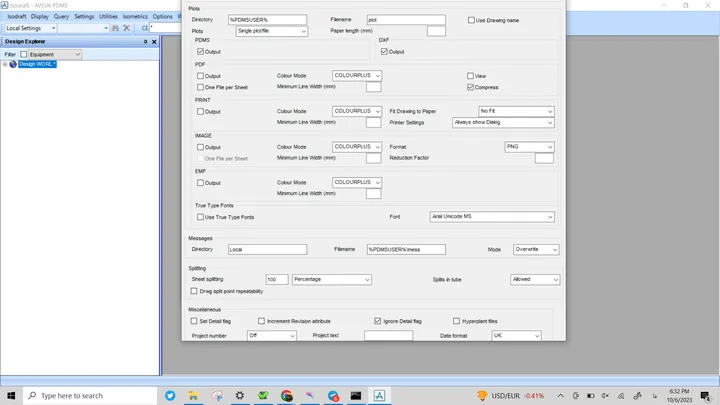Toggle the Ignore Detail flag checkbox
The height and width of the screenshot is (405, 720).
click(377, 321)
